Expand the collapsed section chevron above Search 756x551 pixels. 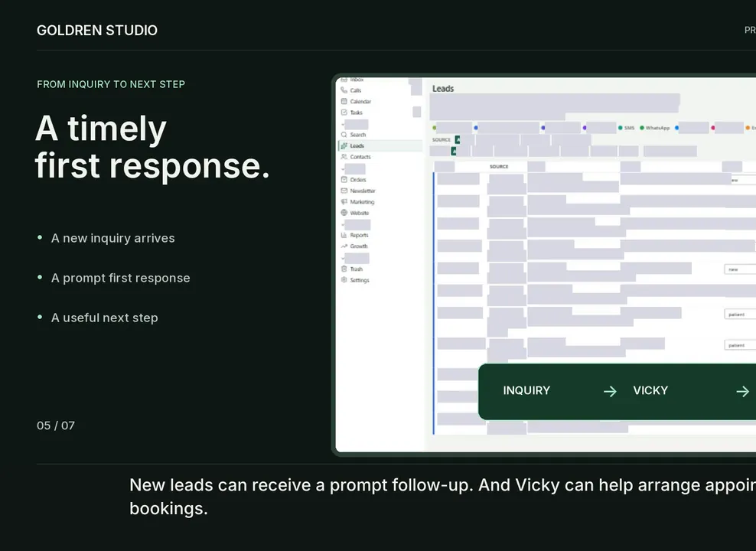click(343, 125)
